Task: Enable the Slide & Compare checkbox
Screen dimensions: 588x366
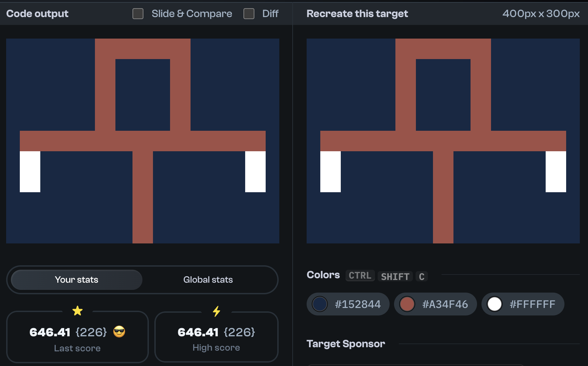Action: [138, 14]
